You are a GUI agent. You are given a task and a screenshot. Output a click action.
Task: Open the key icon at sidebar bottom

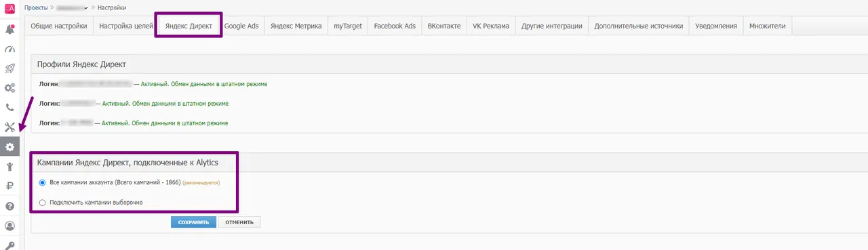pyautogui.click(x=9, y=245)
